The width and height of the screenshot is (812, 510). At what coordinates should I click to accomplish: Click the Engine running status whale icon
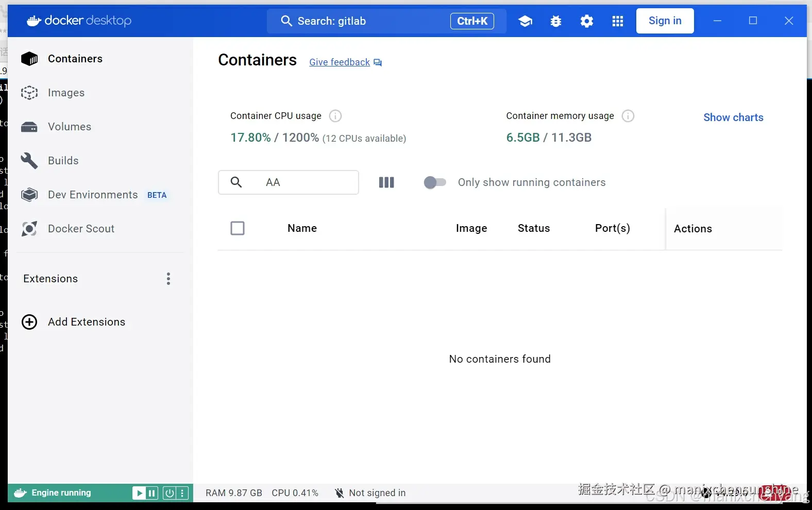20,493
